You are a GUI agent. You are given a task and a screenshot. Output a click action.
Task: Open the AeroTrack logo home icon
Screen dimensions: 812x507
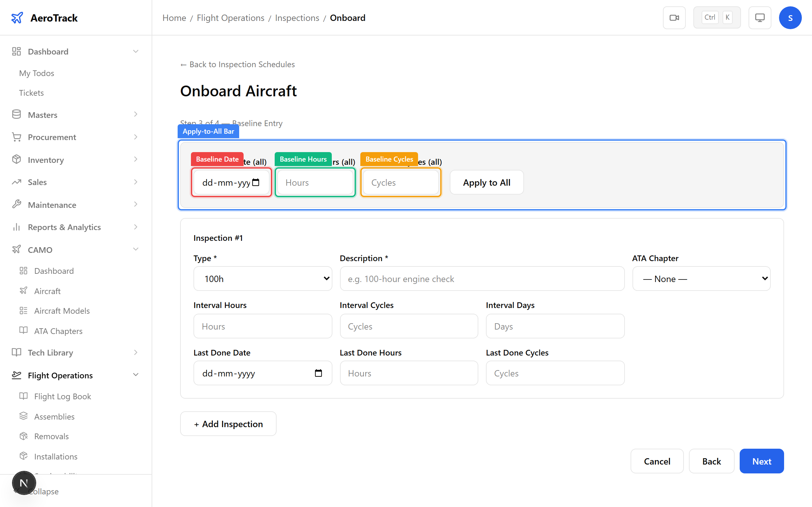pyautogui.click(x=17, y=17)
